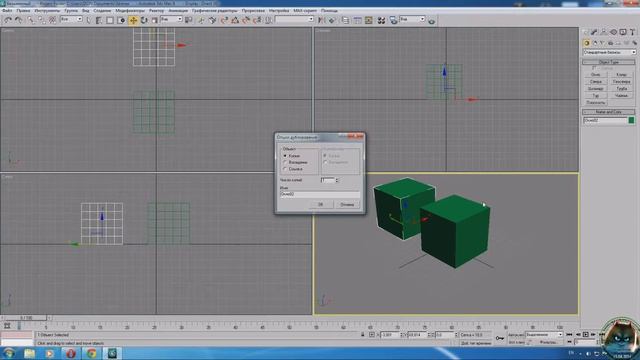Select the Geometry category icon
The height and width of the screenshot is (360, 640).
[587, 43]
